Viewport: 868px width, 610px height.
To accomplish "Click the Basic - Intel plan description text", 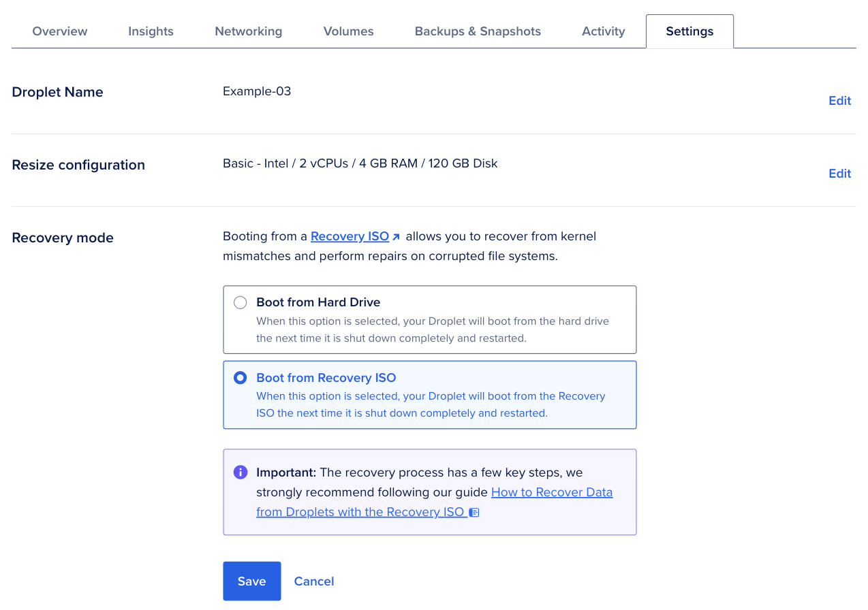I will tap(360, 163).
